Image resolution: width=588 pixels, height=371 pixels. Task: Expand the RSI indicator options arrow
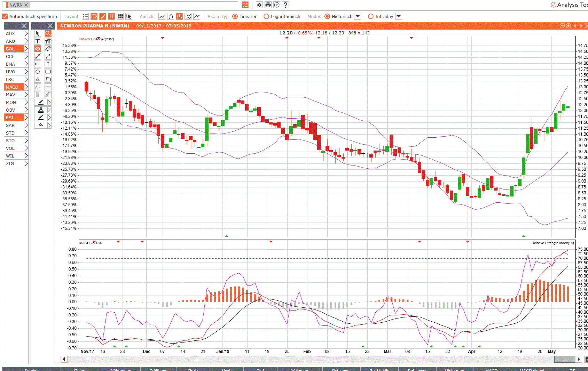tap(26, 118)
